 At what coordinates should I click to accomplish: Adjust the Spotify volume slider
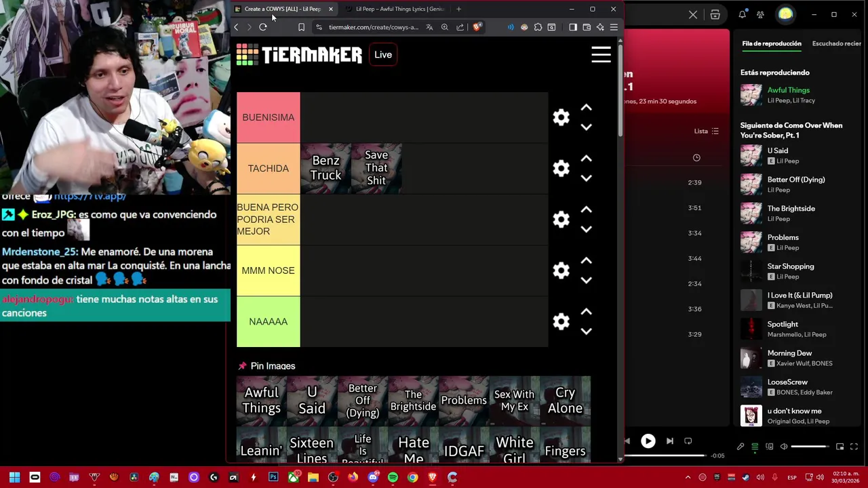810,447
